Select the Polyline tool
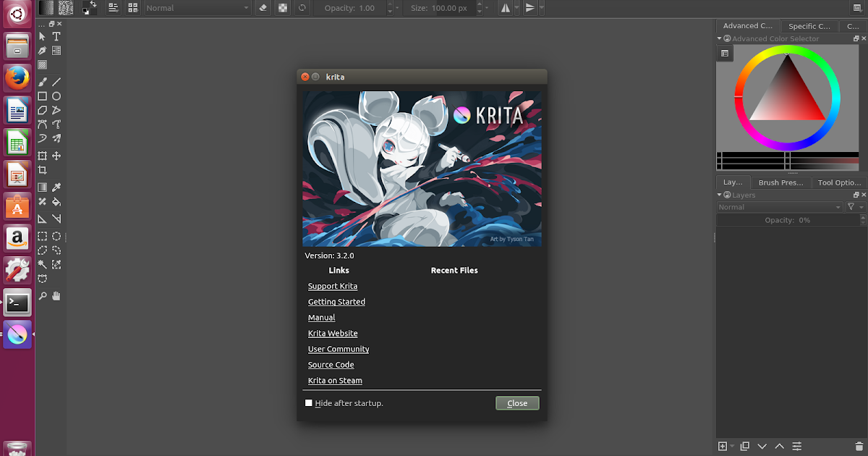 [56, 110]
